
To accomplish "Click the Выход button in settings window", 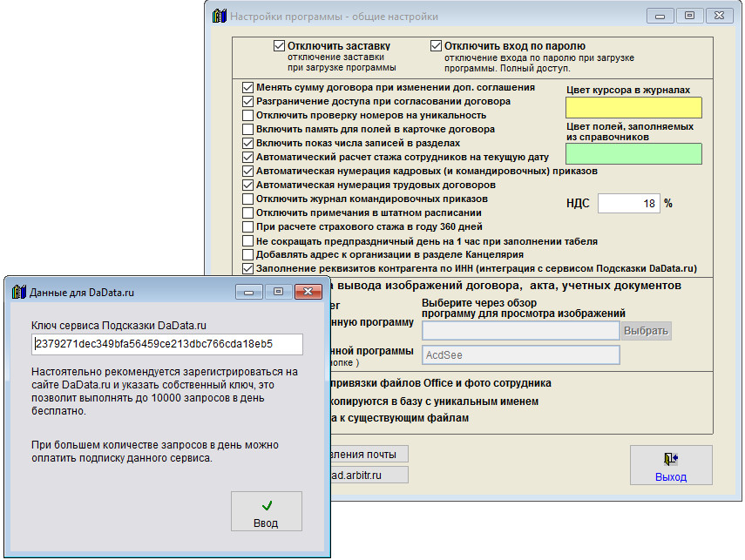I will 671,465.
